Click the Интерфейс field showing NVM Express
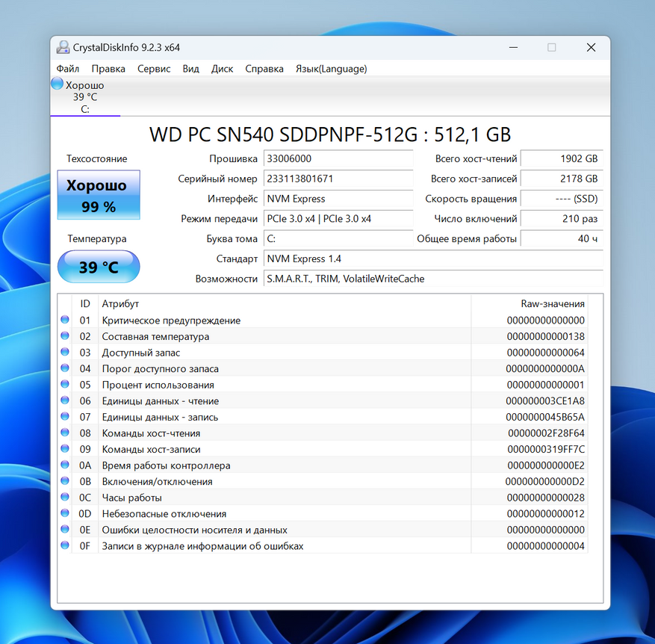The width and height of the screenshot is (655, 644). click(338, 199)
